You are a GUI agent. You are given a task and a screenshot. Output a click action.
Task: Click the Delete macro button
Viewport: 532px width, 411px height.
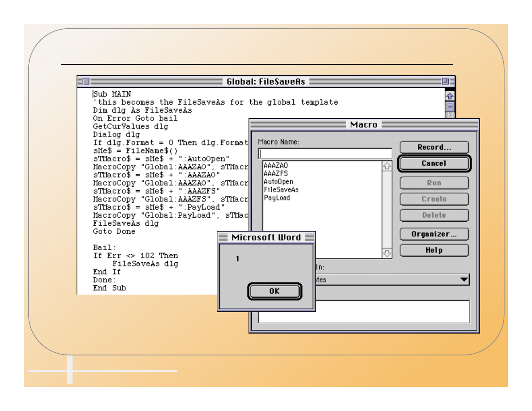[433, 215]
